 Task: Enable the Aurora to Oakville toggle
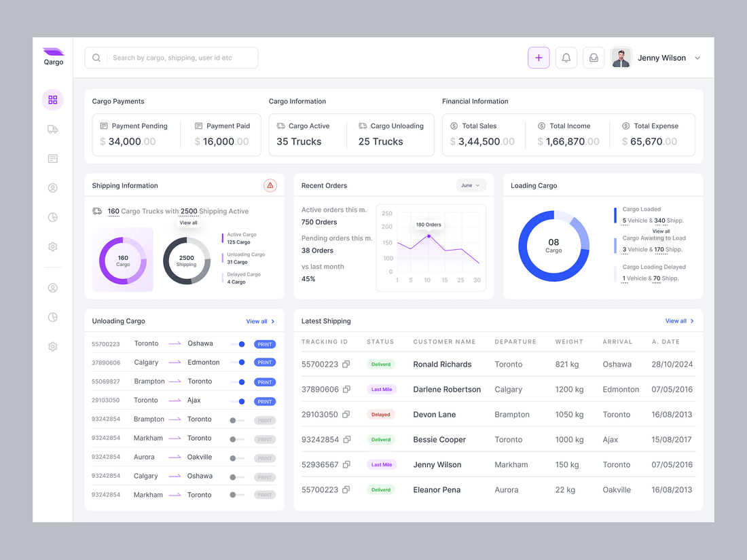[x=236, y=458]
